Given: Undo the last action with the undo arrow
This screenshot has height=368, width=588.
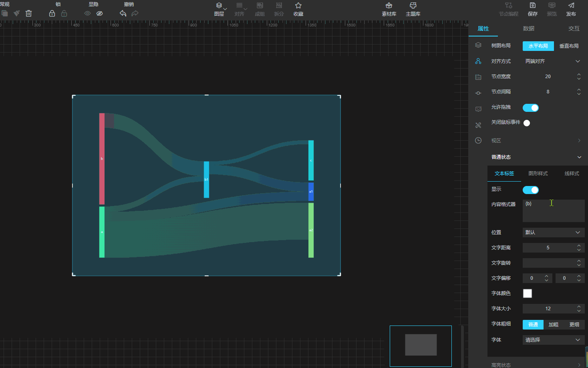Looking at the screenshot, I should pos(123,13).
